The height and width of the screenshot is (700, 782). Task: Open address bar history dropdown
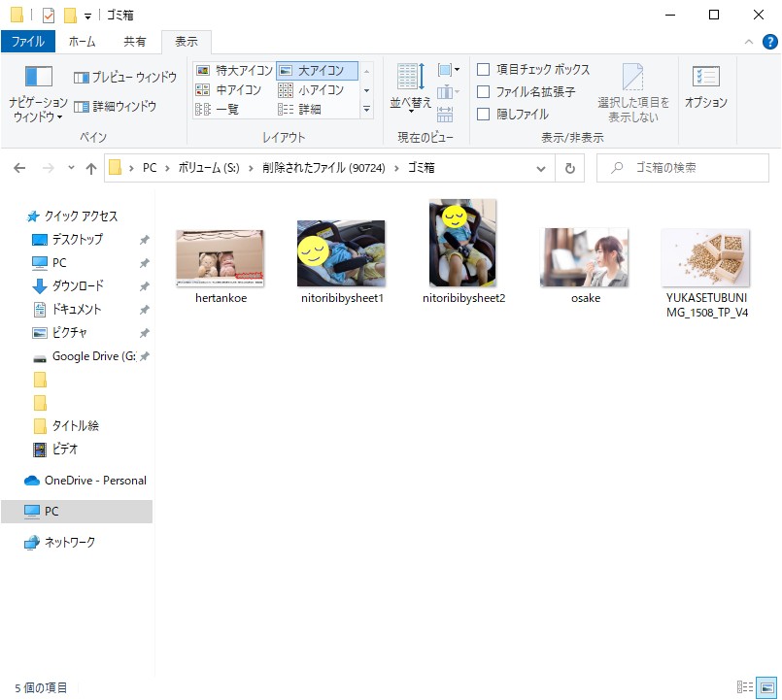(x=542, y=168)
